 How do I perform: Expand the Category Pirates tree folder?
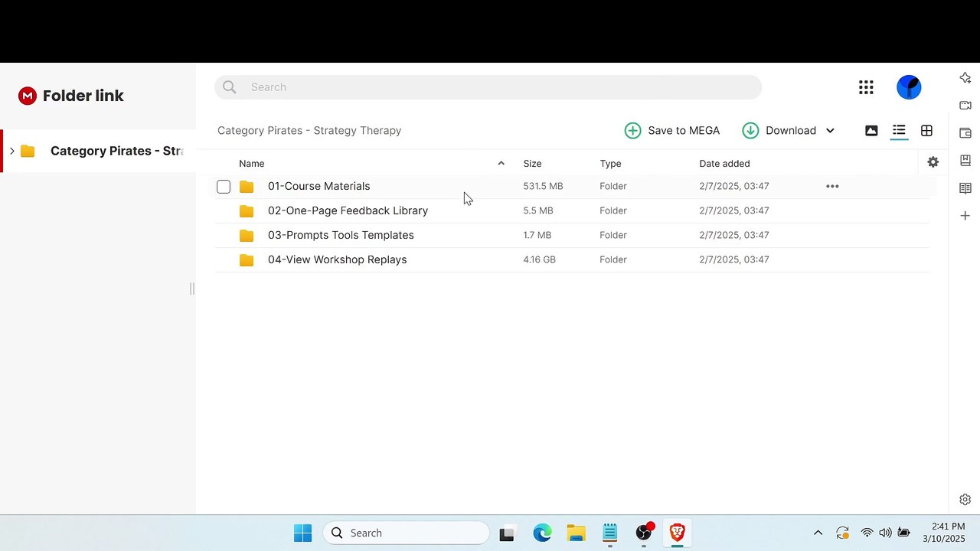(12, 151)
